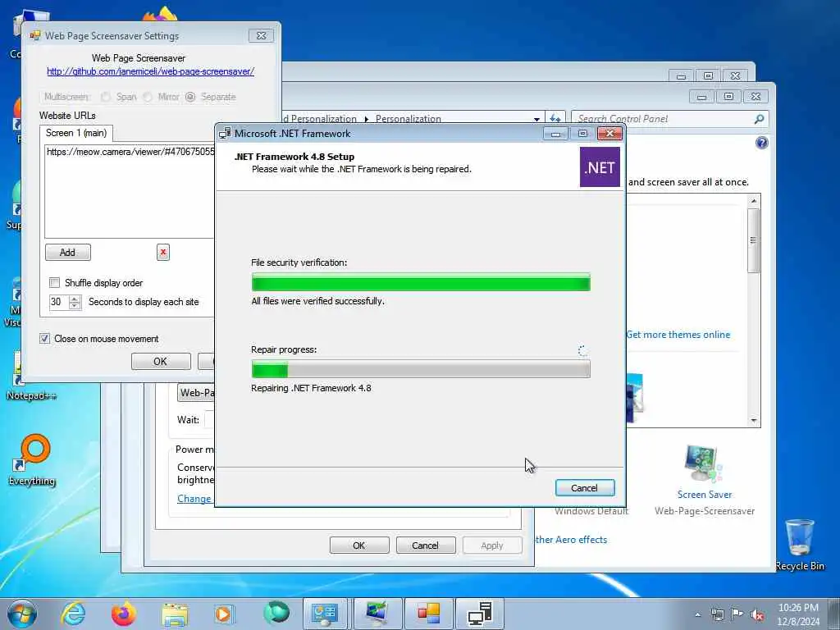The width and height of the screenshot is (840, 630).
Task: Switch to Control Panel taskbar window
Action: click(x=325, y=614)
